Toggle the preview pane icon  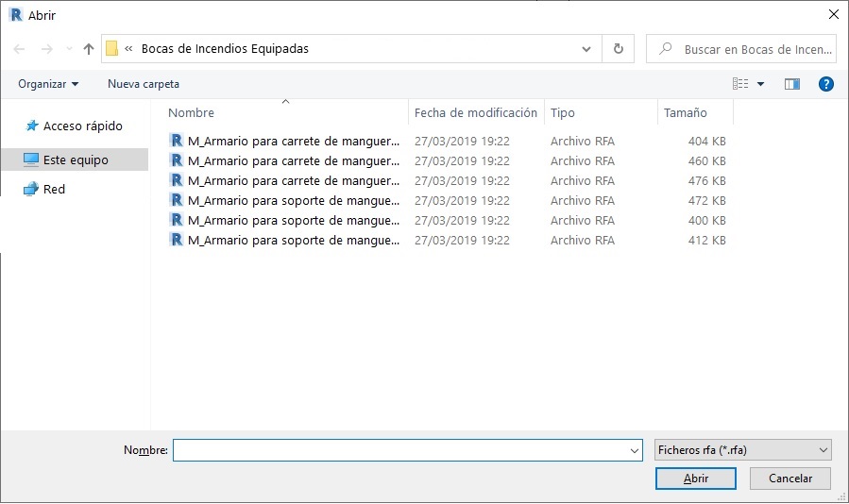click(x=792, y=84)
